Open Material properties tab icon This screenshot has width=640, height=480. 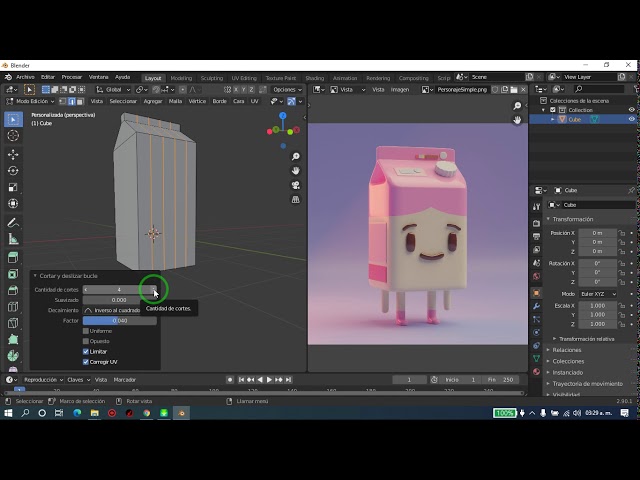pyautogui.click(x=536, y=372)
